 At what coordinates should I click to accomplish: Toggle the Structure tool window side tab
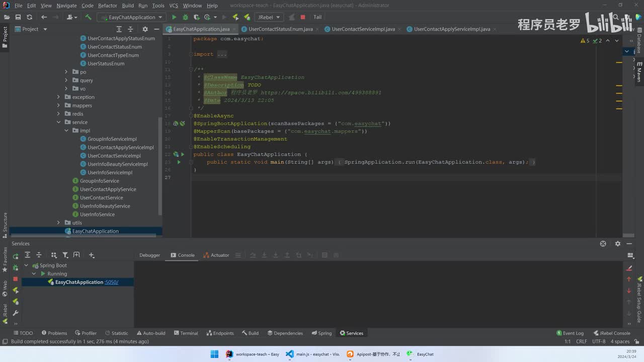(5, 225)
